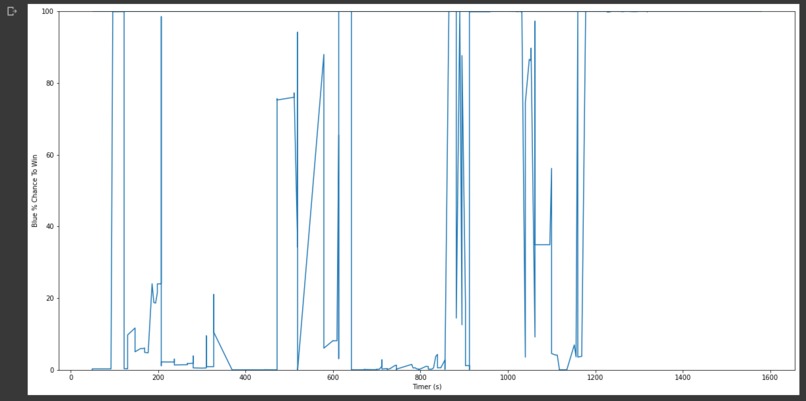Click the y-axis tick label 40
Image resolution: width=806 pixels, height=401 pixels.
click(x=52, y=227)
